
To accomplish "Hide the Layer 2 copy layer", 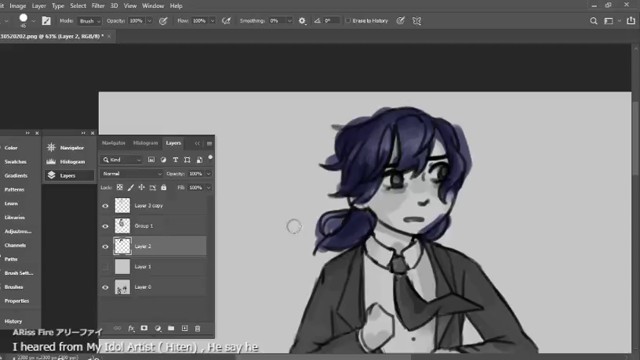I will click(x=105, y=206).
